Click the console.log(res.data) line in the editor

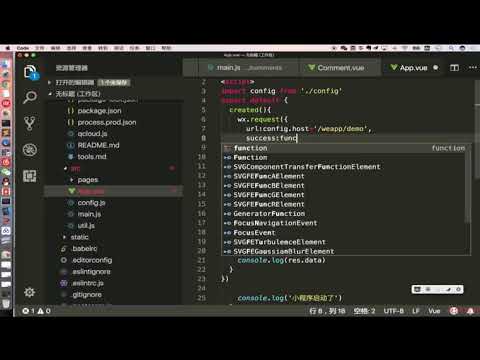(281, 260)
